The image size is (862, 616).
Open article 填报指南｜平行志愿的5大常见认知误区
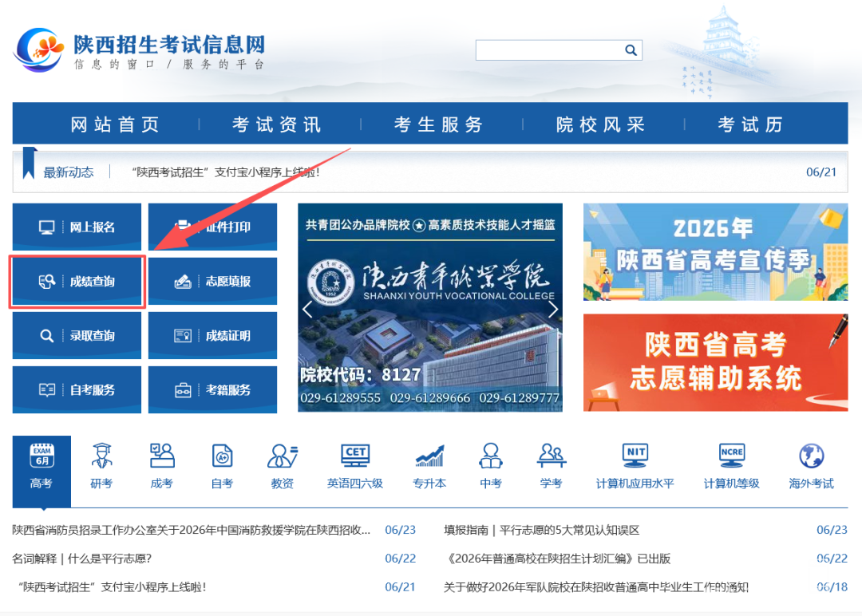[x=541, y=531]
